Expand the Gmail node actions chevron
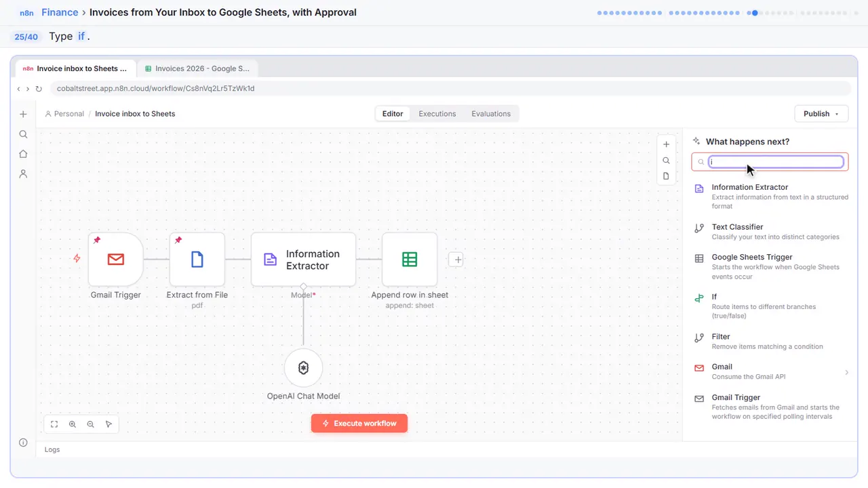Image resolution: width=868 pixels, height=488 pixels. 846,372
